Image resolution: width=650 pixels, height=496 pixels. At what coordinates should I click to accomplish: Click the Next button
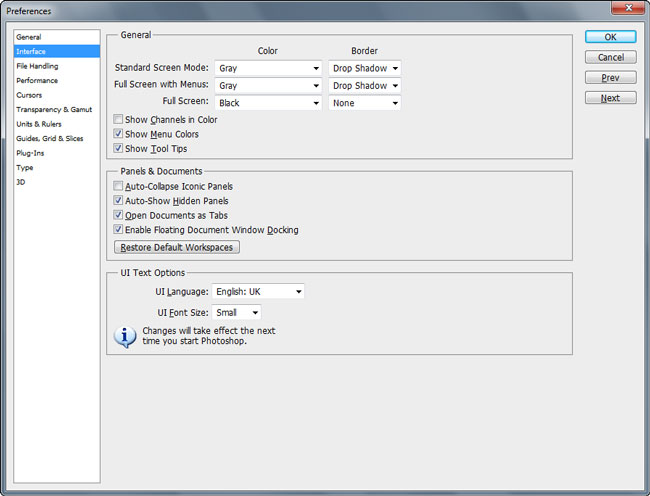point(610,98)
